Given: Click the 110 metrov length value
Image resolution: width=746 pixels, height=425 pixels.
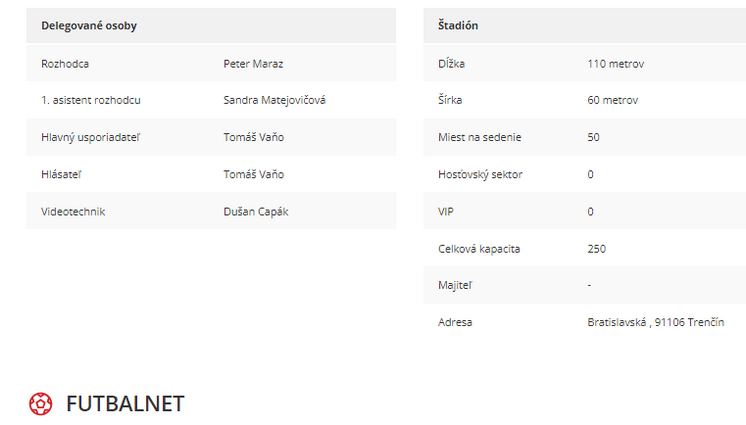Looking at the screenshot, I should pos(616,64).
